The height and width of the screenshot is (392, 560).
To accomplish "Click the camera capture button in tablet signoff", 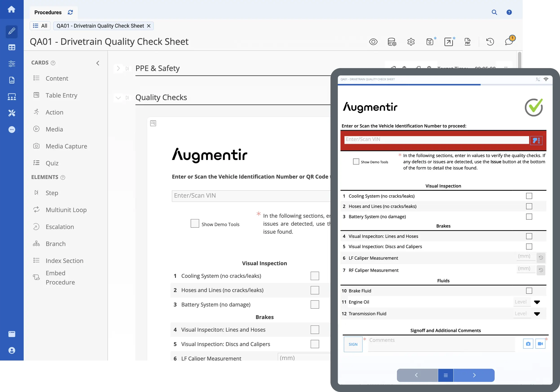I will tap(528, 344).
